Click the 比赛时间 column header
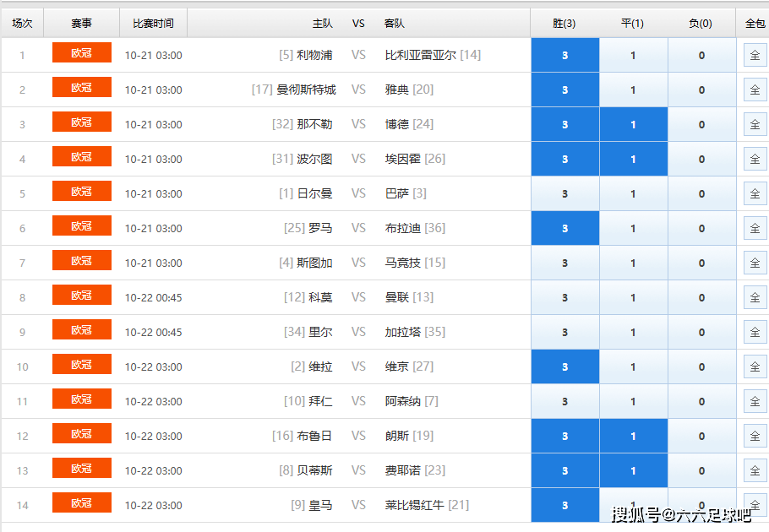Image resolution: width=769 pixels, height=532 pixels. coord(153,23)
